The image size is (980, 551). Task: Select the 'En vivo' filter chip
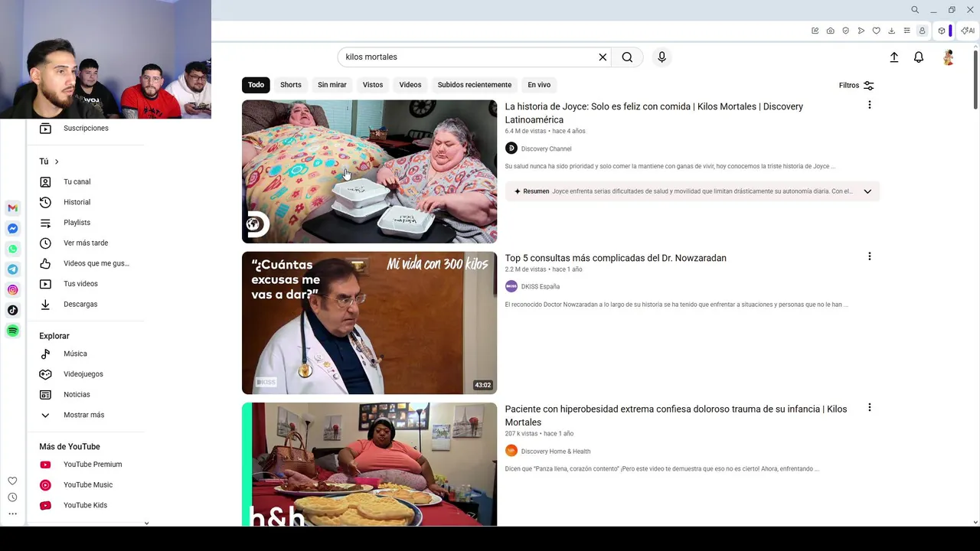pos(539,85)
